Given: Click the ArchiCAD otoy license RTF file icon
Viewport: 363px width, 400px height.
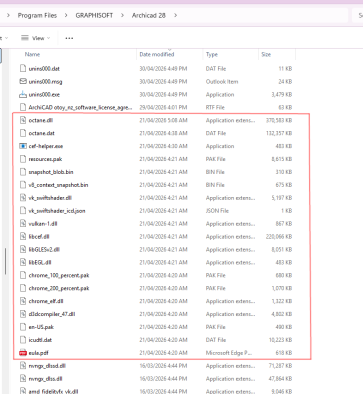Looking at the screenshot, I should 23,107.
